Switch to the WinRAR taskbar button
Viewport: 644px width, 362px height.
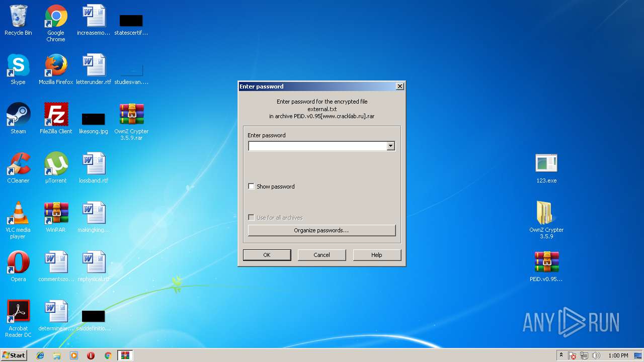(125, 355)
